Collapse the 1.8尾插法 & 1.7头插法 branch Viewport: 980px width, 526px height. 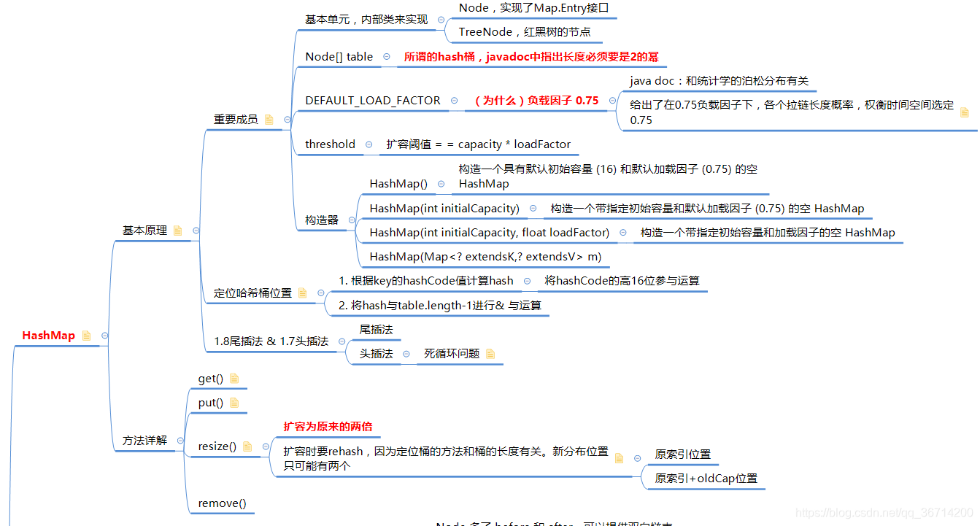coord(342,341)
